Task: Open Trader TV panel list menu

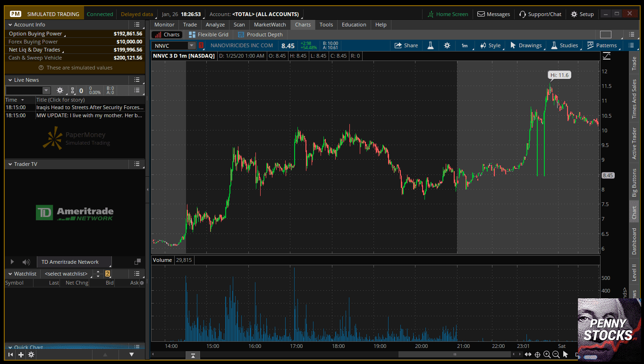Action: pyautogui.click(x=136, y=164)
